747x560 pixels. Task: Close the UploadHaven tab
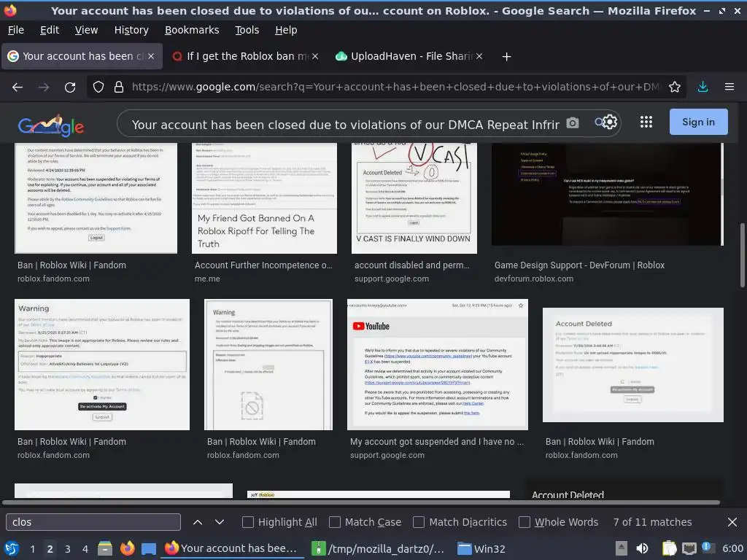pos(479,56)
